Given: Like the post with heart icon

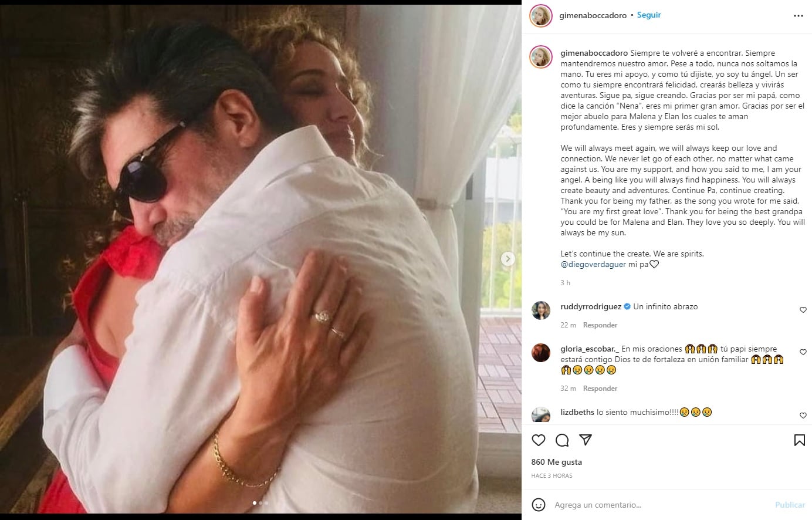Looking at the screenshot, I should [538, 440].
